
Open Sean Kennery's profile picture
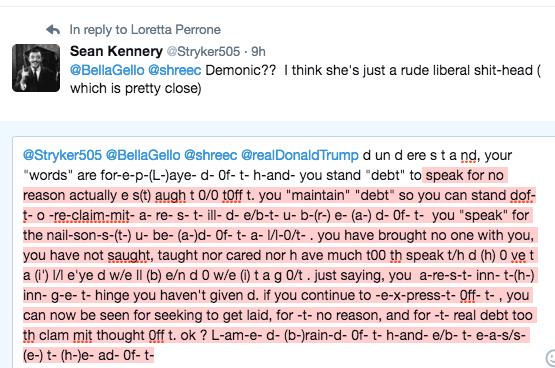36,68
